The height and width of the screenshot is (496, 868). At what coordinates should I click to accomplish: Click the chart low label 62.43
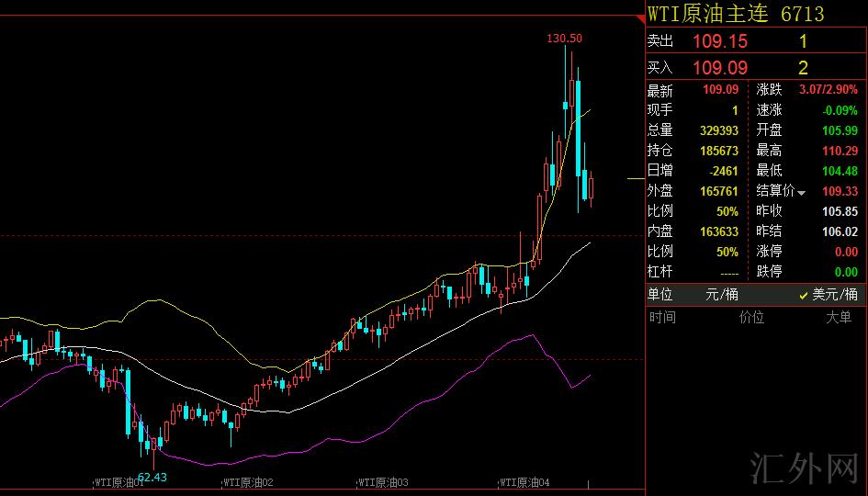point(152,478)
